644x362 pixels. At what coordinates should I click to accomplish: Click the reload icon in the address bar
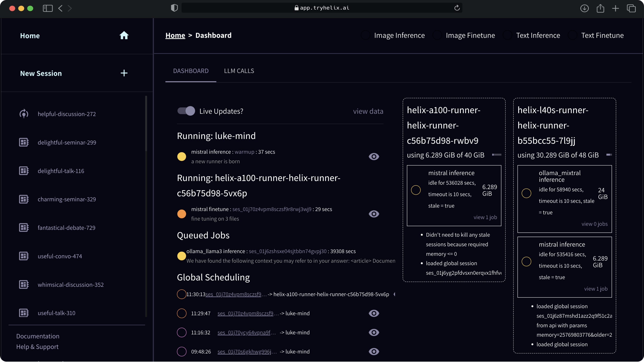[x=457, y=8]
